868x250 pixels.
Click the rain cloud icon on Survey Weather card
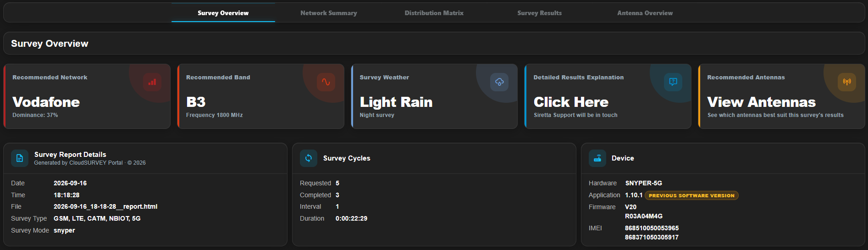click(x=499, y=82)
